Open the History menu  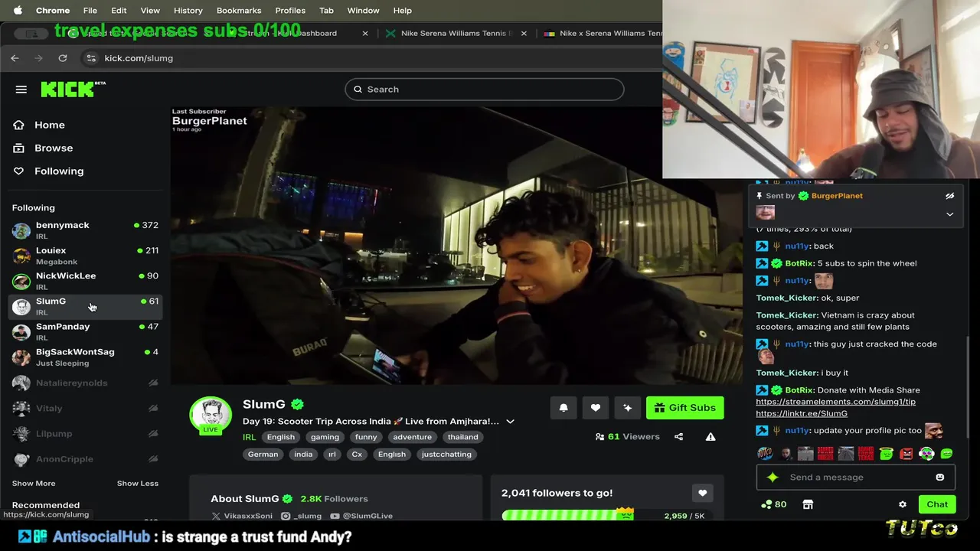[x=188, y=11]
